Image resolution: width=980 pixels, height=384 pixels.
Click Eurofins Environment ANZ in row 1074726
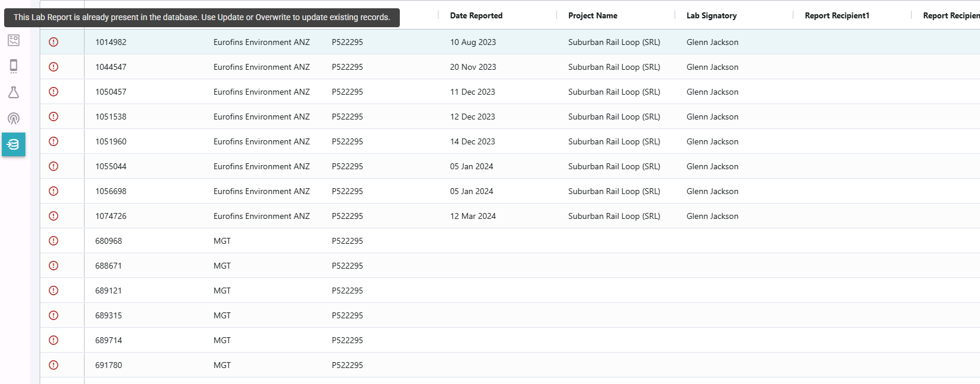click(261, 216)
